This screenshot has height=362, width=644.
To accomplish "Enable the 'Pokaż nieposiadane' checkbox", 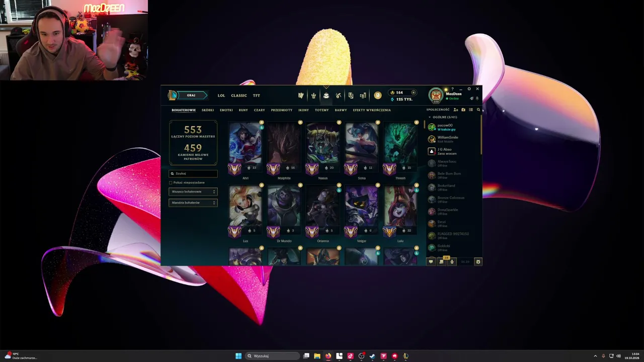I will (171, 183).
